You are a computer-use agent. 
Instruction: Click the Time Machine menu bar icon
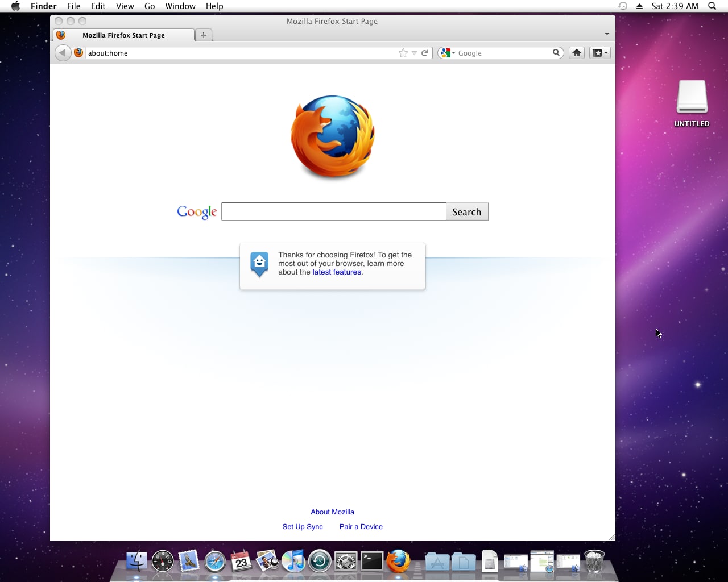pos(623,6)
